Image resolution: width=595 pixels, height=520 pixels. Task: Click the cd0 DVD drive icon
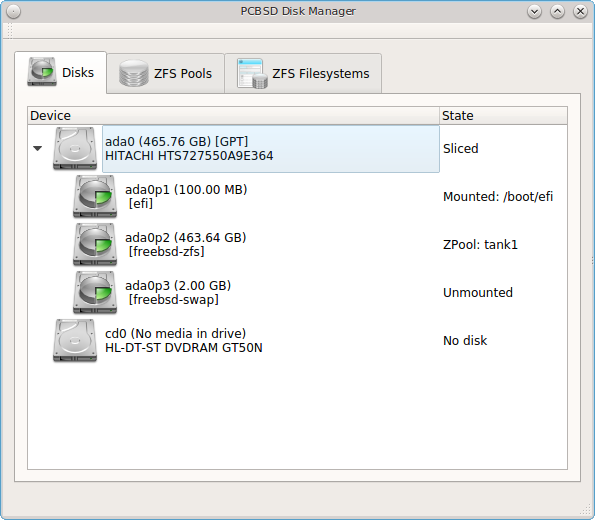[75, 340]
